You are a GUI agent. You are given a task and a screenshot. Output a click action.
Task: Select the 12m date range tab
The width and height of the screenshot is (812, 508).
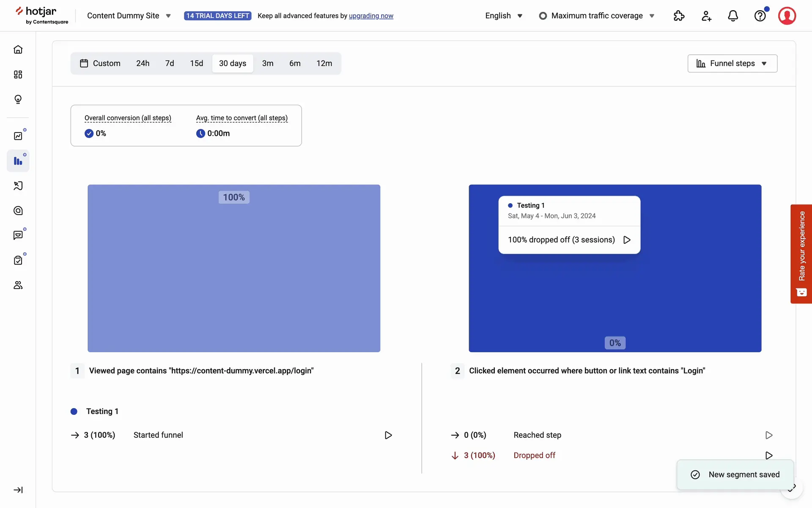324,63
